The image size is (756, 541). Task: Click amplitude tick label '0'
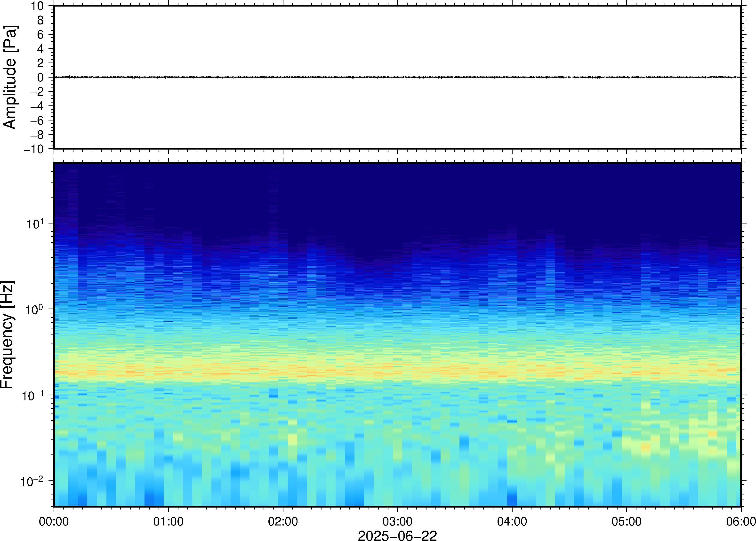point(41,78)
